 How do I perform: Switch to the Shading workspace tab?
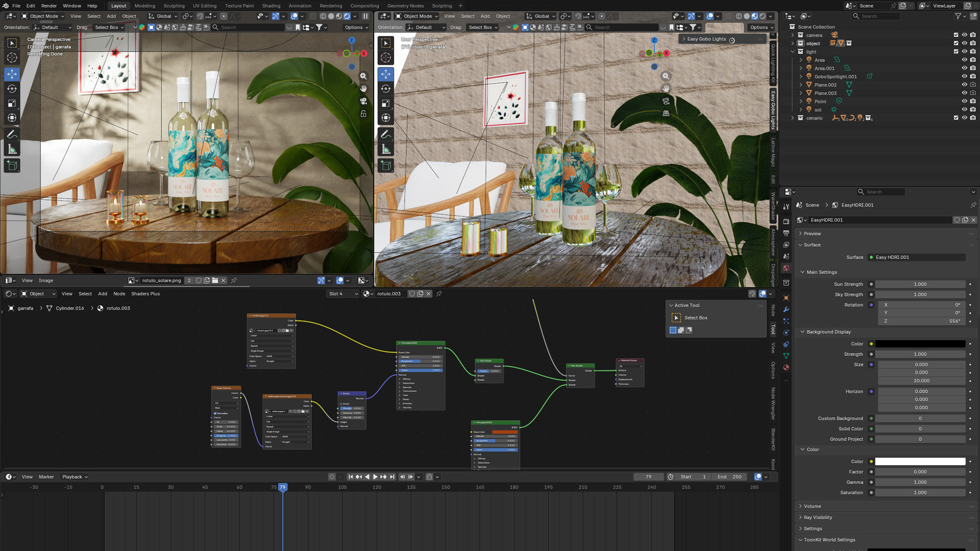[x=271, y=6]
